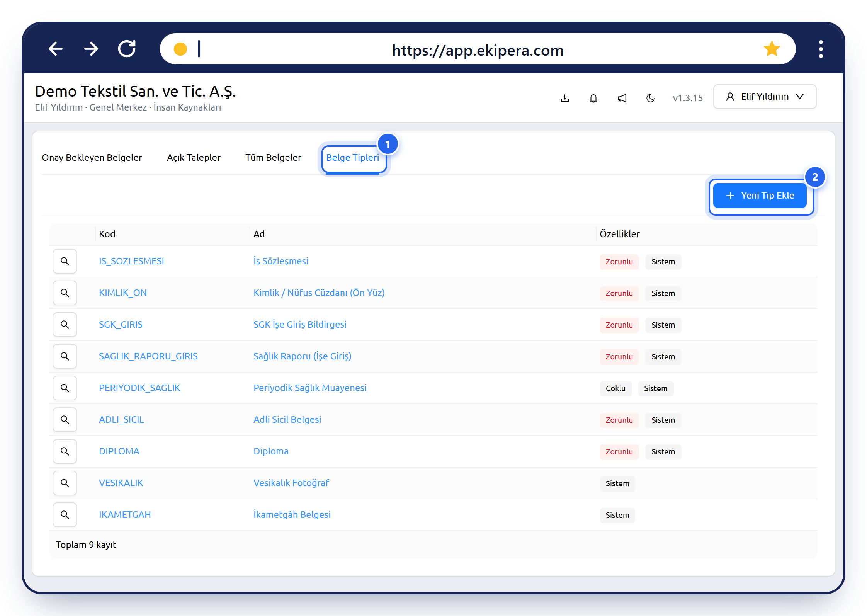View ADLI_SICIL with its magnifier icon
This screenshot has height=616, width=867.
tap(65, 420)
